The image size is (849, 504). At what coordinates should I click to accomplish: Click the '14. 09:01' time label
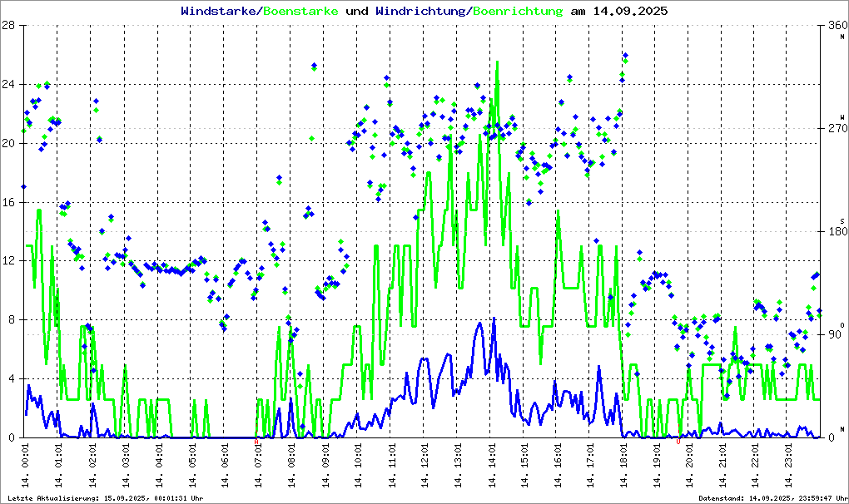[325, 466]
